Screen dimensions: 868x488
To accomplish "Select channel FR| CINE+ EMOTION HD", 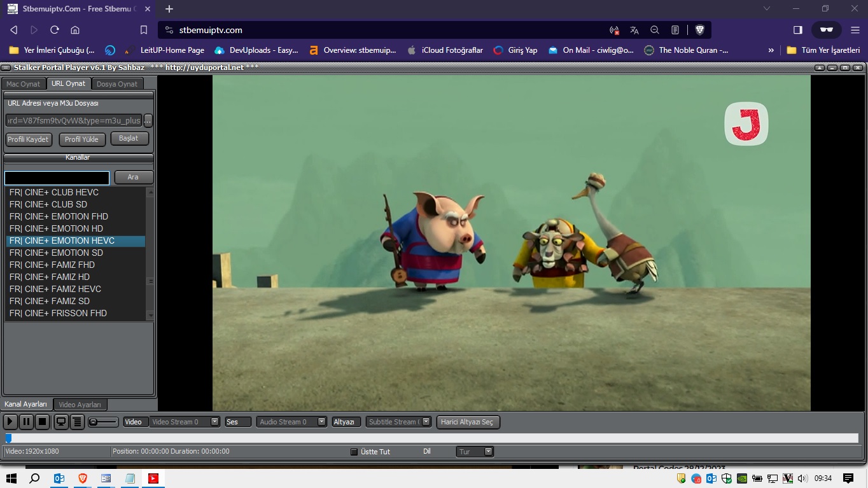I will point(76,228).
